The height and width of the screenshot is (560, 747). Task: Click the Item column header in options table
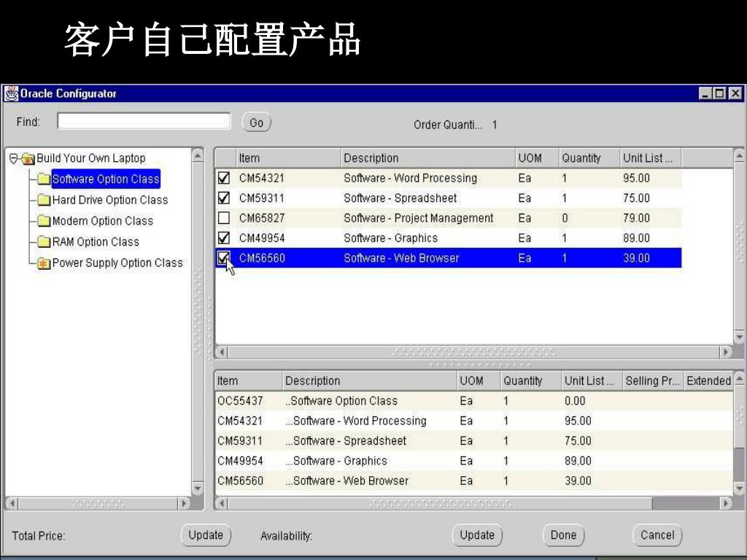coord(289,158)
